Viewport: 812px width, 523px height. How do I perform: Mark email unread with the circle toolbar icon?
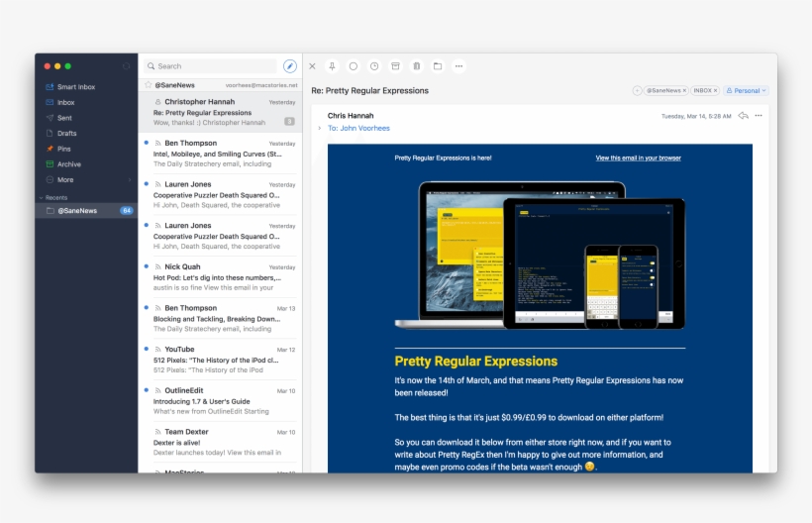[x=354, y=66]
